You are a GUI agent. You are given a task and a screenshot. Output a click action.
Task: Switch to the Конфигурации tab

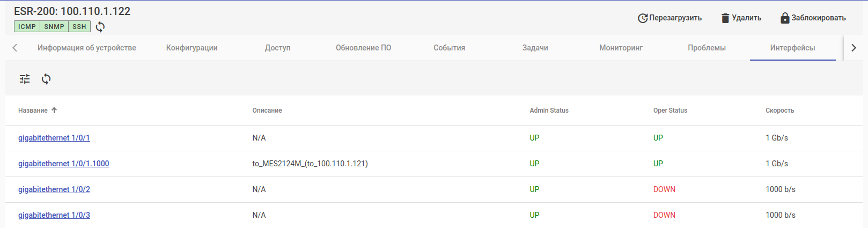[192, 48]
